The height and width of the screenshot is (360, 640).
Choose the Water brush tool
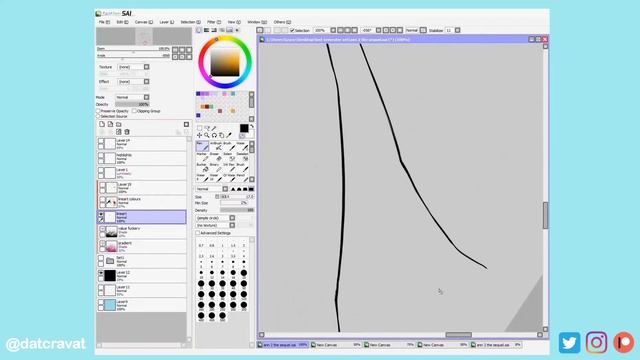[242, 146]
